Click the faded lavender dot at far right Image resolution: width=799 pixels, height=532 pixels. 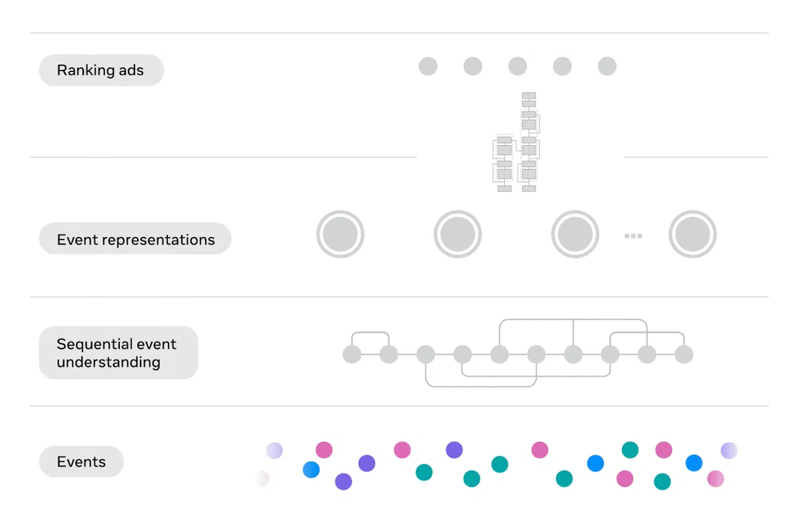pyautogui.click(x=729, y=451)
